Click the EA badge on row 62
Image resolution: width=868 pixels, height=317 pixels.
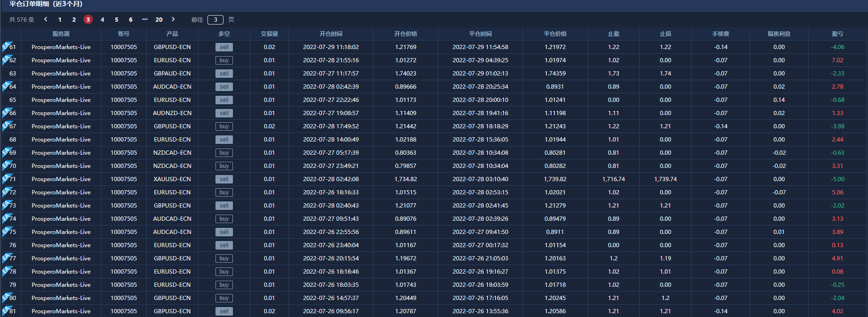(6, 59)
